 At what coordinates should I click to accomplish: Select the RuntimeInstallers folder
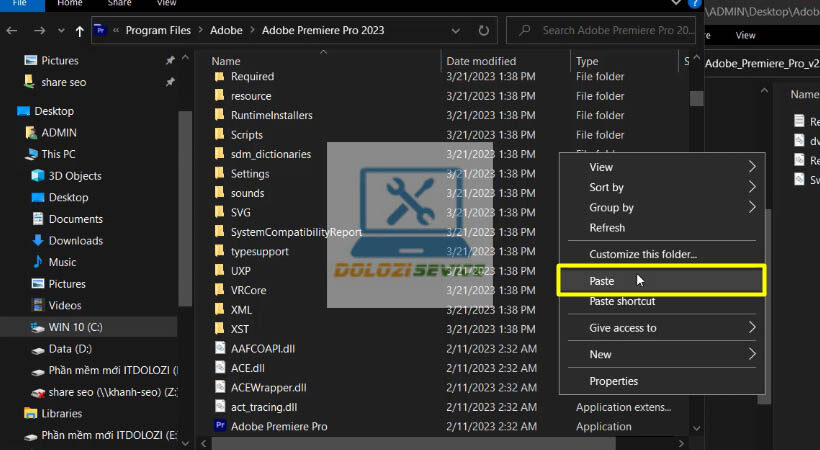(x=271, y=115)
